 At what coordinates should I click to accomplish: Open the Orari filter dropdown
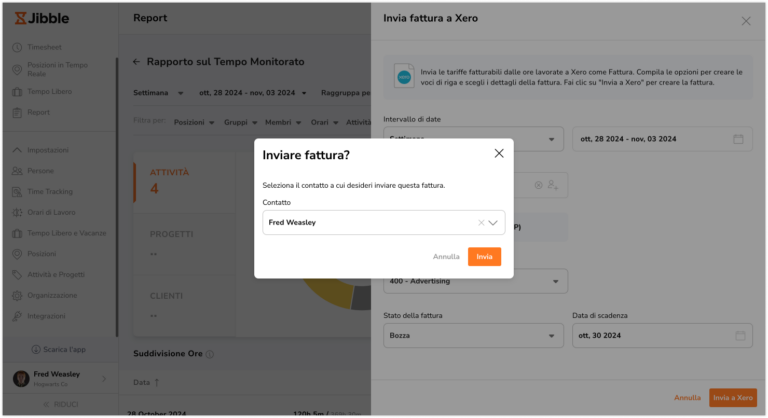[x=324, y=122]
